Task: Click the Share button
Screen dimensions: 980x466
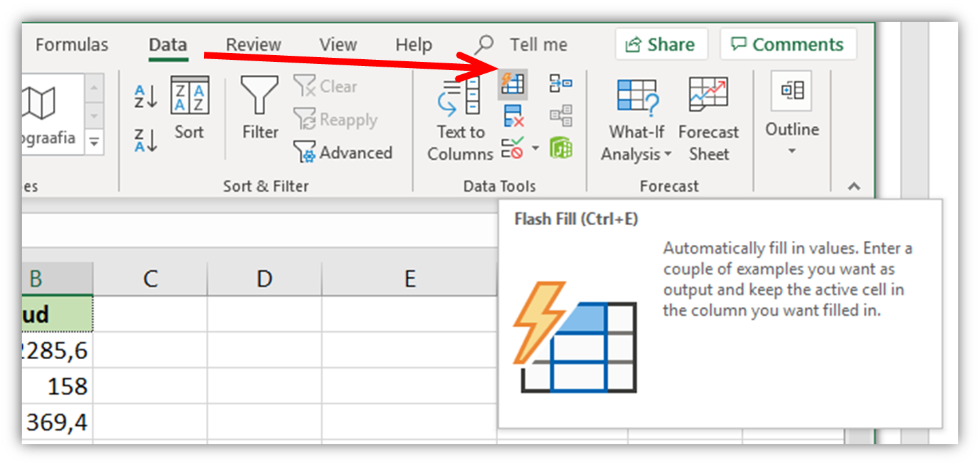Action: [661, 44]
